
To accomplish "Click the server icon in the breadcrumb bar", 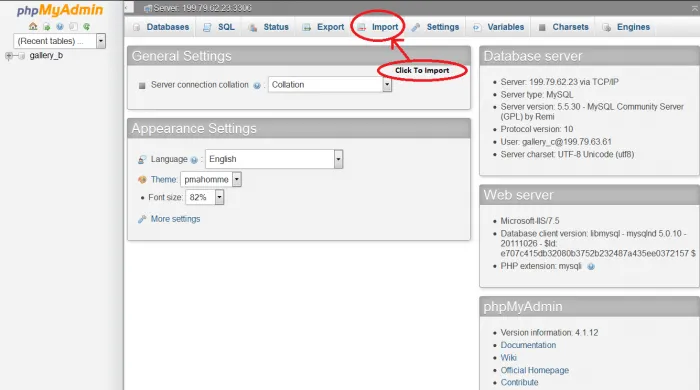I will click(148, 8).
